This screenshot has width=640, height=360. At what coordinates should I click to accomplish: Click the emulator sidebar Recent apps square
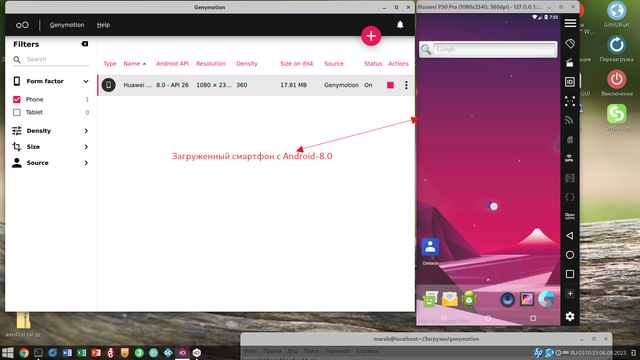point(570,274)
